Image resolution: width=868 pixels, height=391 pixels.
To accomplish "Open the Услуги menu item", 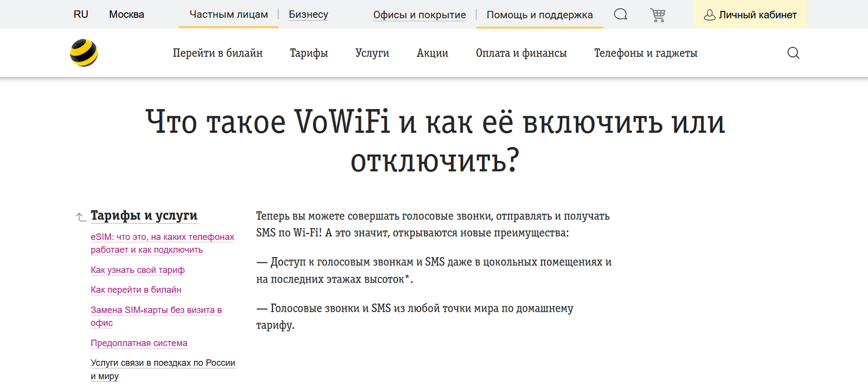I will (372, 53).
